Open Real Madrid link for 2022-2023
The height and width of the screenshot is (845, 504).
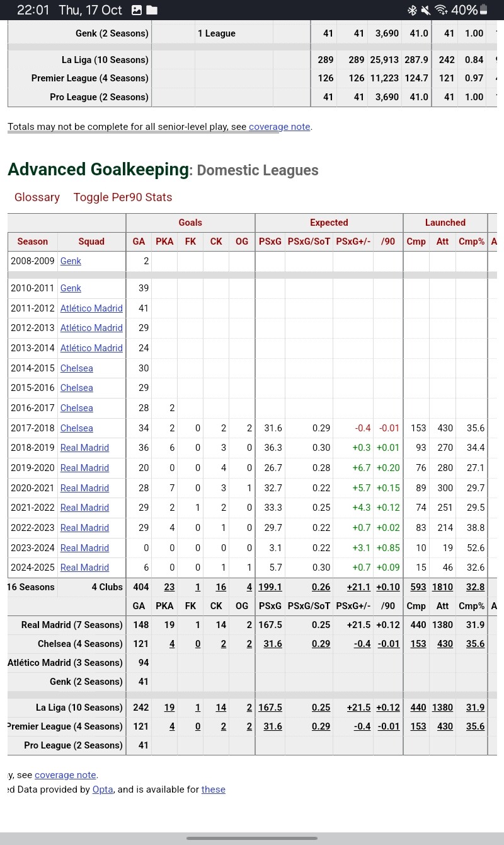tap(84, 528)
